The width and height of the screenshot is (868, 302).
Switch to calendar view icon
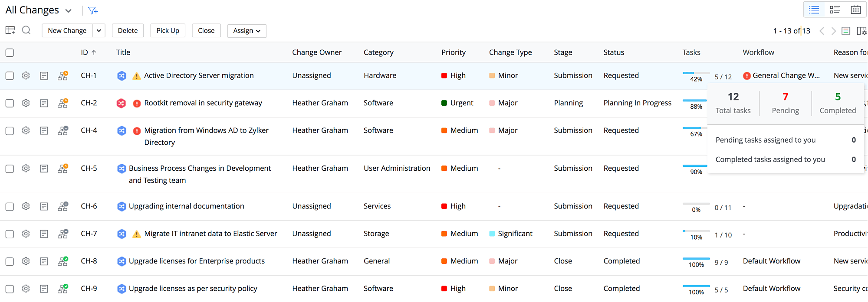tap(855, 10)
